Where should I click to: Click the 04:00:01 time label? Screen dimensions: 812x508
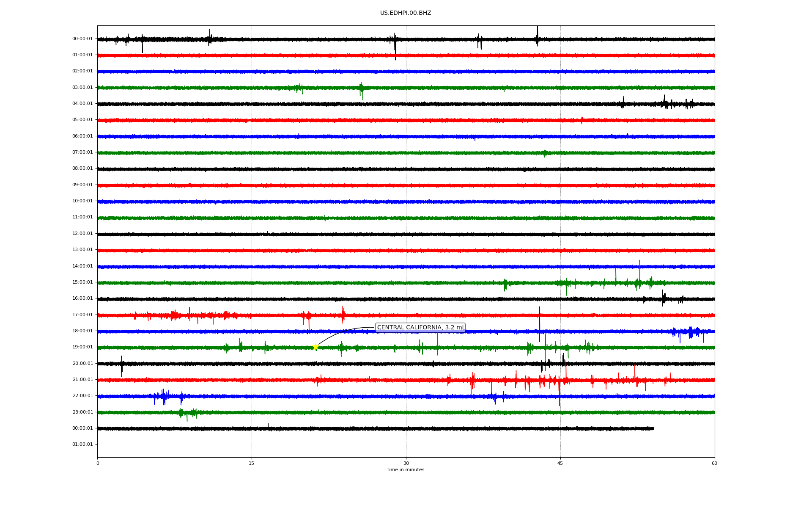coord(82,104)
